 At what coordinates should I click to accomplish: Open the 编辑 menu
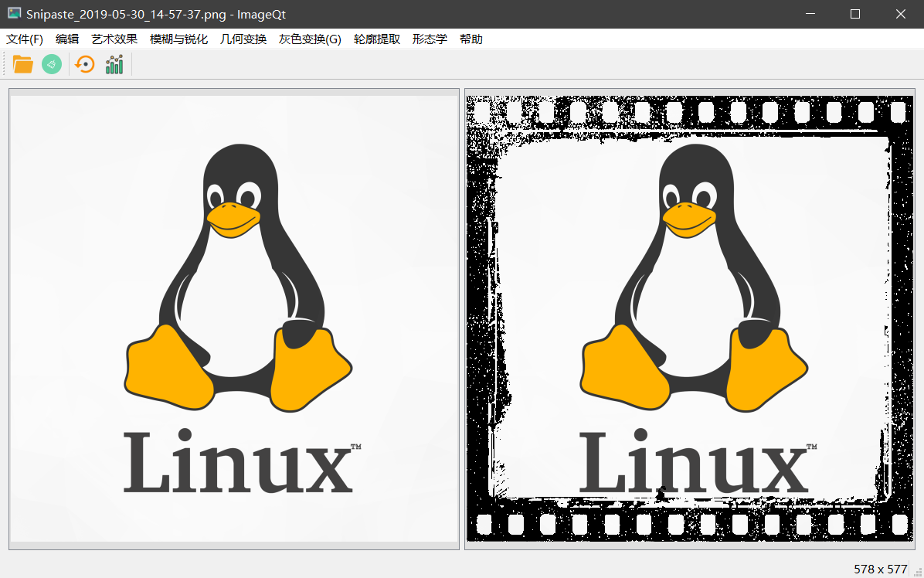click(67, 39)
